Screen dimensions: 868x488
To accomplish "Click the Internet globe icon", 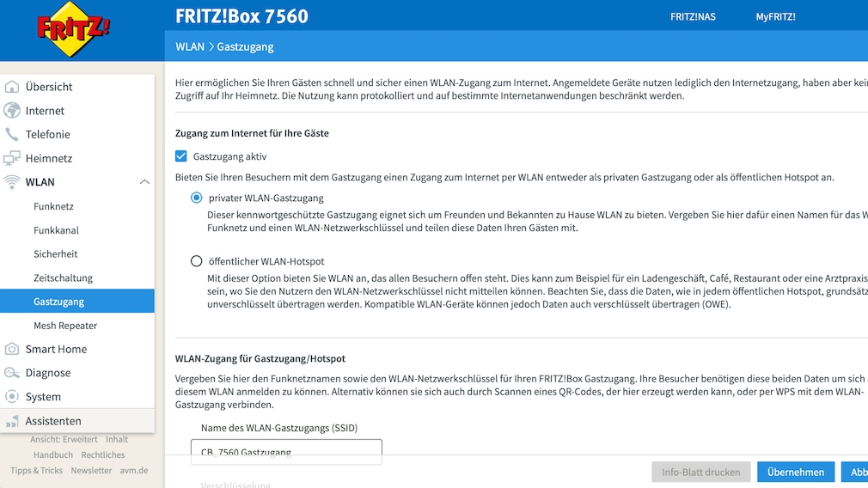I will 12,111.
